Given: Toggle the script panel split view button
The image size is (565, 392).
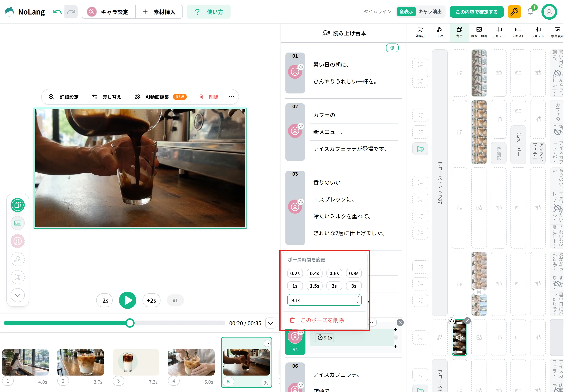Looking at the screenshot, I should click(392, 48).
